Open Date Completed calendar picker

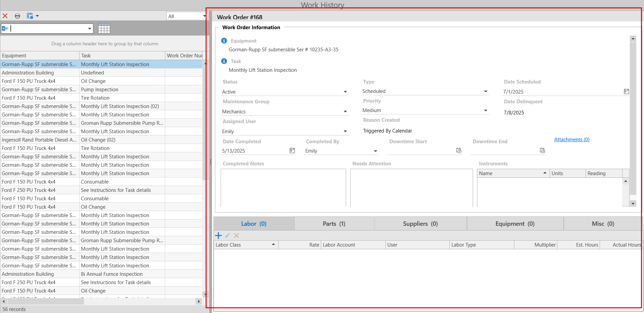(292, 151)
